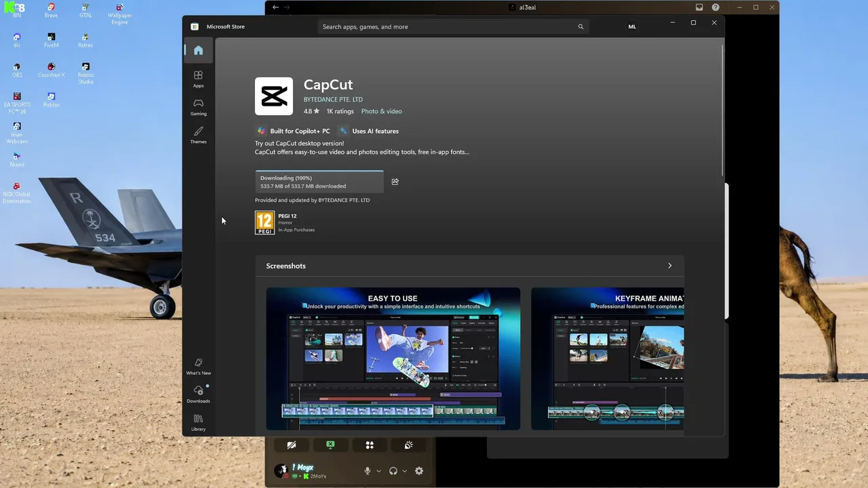Image resolution: width=868 pixels, height=488 pixels.
Task: Expand headphone output options arrow
Action: pyautogui.click(x=405, y=471)
